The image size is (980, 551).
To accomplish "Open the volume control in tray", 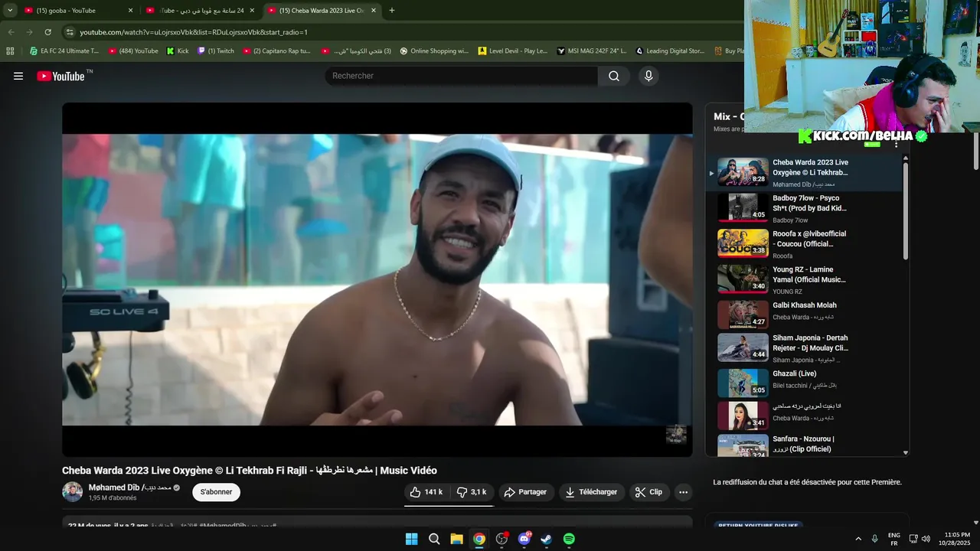I will coord(926,539).
